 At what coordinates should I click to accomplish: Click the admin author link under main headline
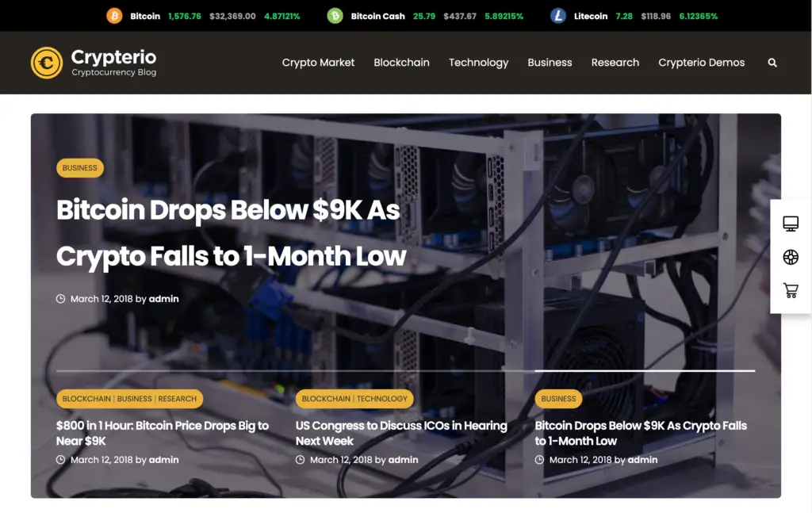163,299
